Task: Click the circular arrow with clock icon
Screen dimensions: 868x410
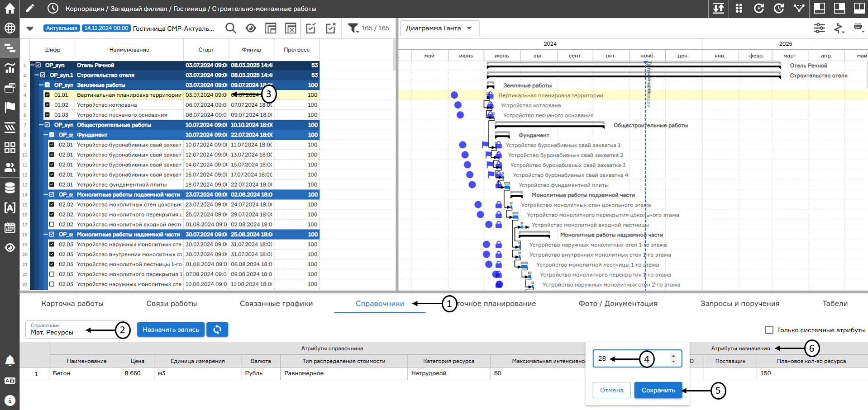Action: [x=779, y=8]
